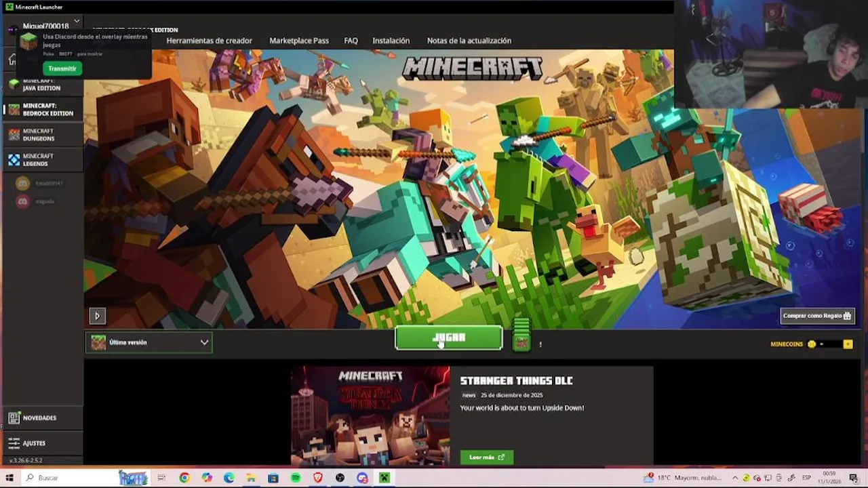
Task: Expand the Miguel700018 account menu
Action: tap(77, 22)
